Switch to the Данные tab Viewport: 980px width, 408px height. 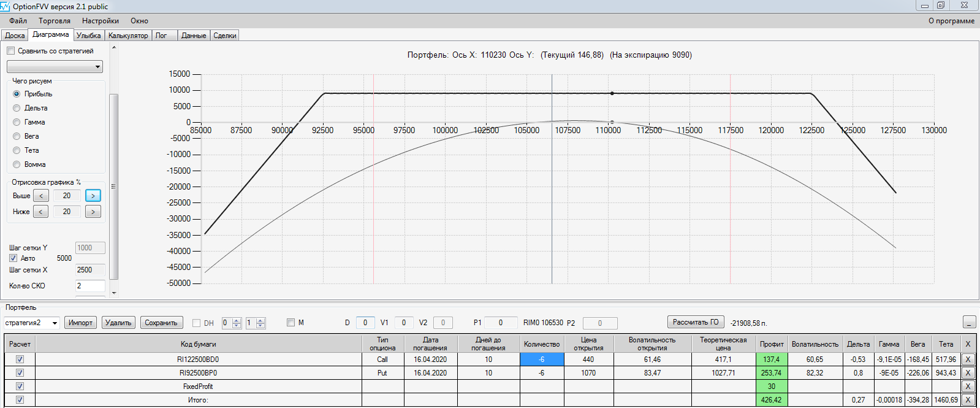(x=194, y=36)
